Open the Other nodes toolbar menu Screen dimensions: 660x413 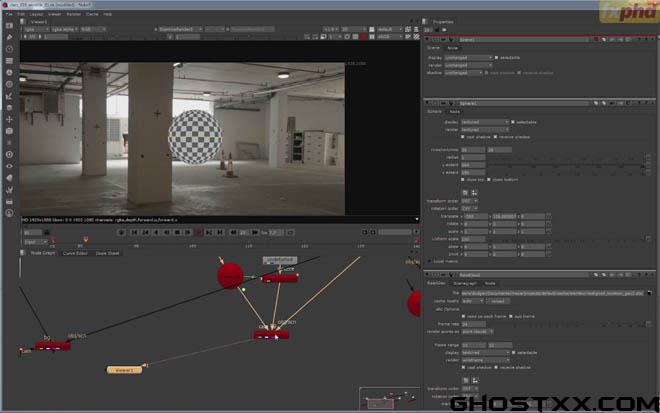(x=9, y=201)
